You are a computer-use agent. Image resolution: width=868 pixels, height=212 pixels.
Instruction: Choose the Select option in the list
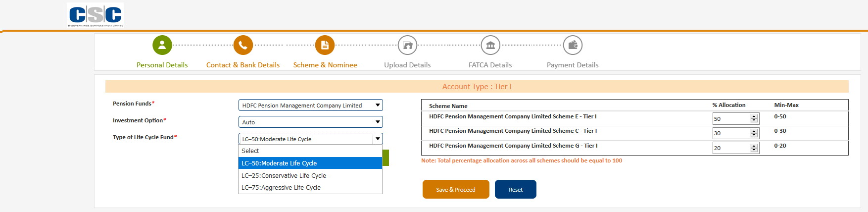pos(310,151)
